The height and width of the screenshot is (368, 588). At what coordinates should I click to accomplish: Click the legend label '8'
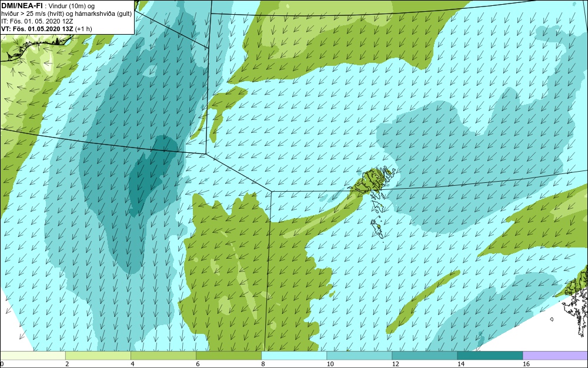pyautogui.click(x=263, y=364)
